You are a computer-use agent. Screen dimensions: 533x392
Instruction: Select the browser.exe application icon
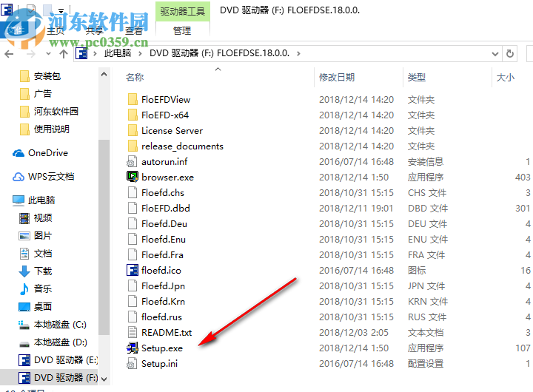click(x=133, y=177)
